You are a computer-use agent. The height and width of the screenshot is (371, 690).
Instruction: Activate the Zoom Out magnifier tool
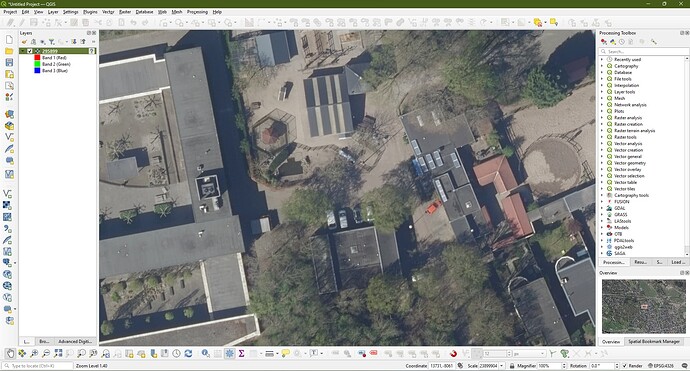pos(46,353)
